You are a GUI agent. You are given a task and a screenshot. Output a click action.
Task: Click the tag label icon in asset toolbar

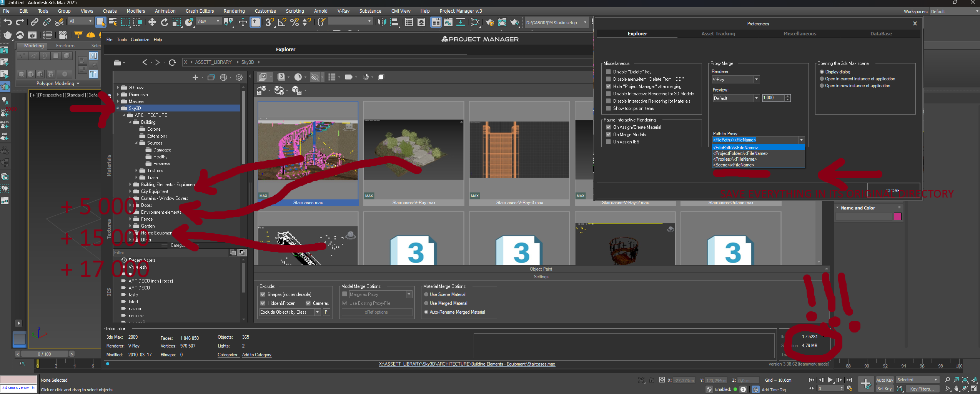(349, 77)
